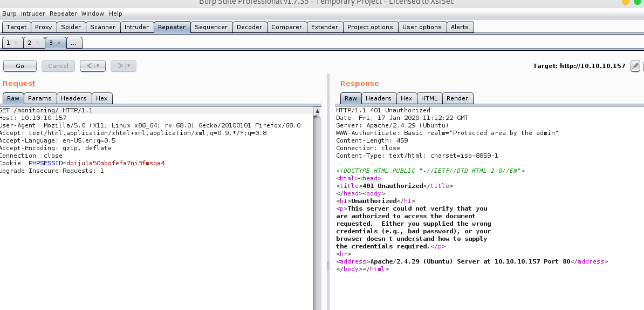Close repeater tab 3

59,43
